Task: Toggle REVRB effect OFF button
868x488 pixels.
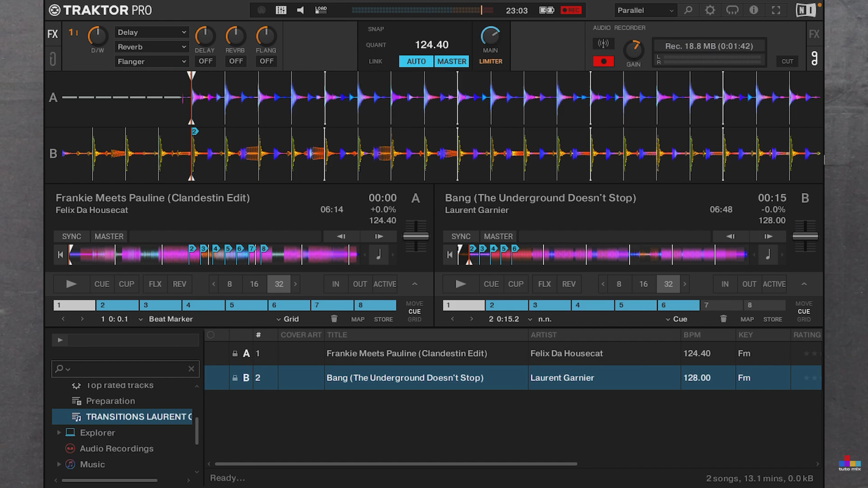Action: tap(236, 61)
